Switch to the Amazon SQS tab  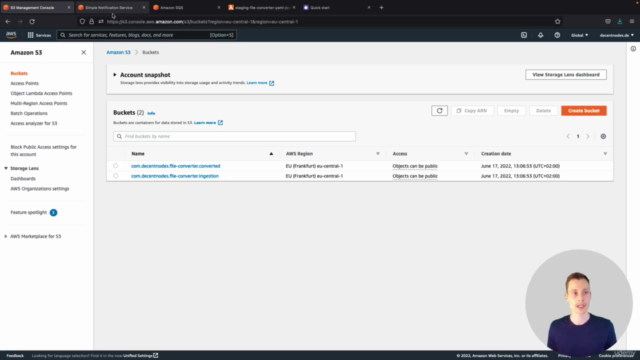point(186,7)
